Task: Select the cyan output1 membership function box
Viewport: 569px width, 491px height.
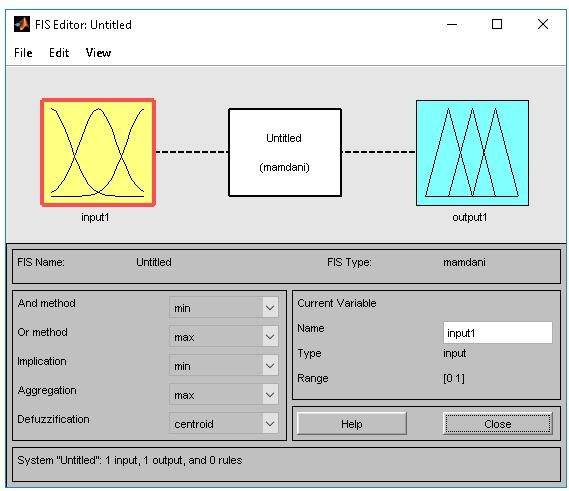Action: pyautogui.click(x=472, y=153)
